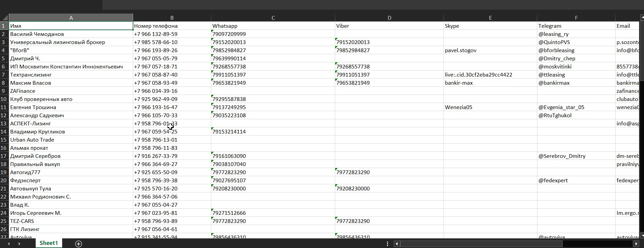The image size is (644, 248).
Task: Select cell 'Техтранслизинг'
Action: point(71,75)
